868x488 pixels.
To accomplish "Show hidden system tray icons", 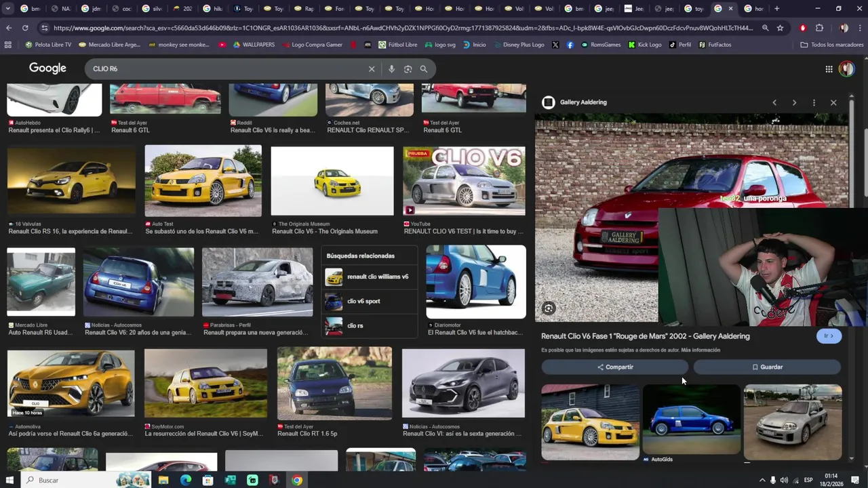I will click(x=762, y=480).
